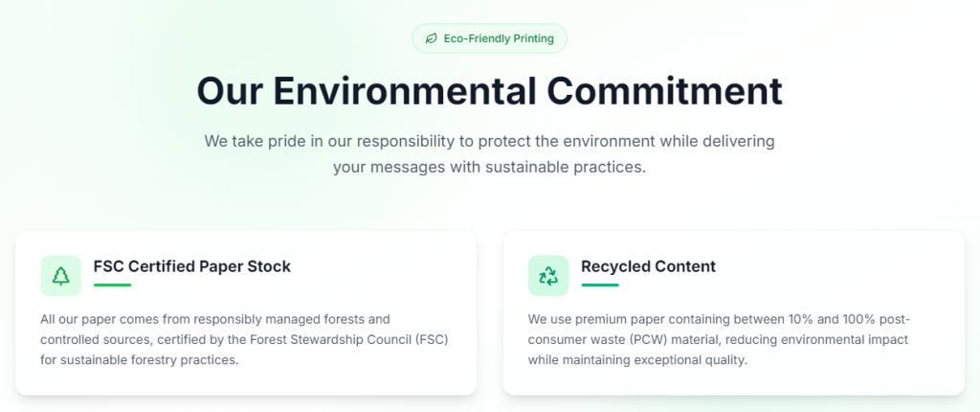This screenshot has height=412, width=980.
Task: Select the Eco-Friendly Printing badge label
Action: [x=498, y=38]
